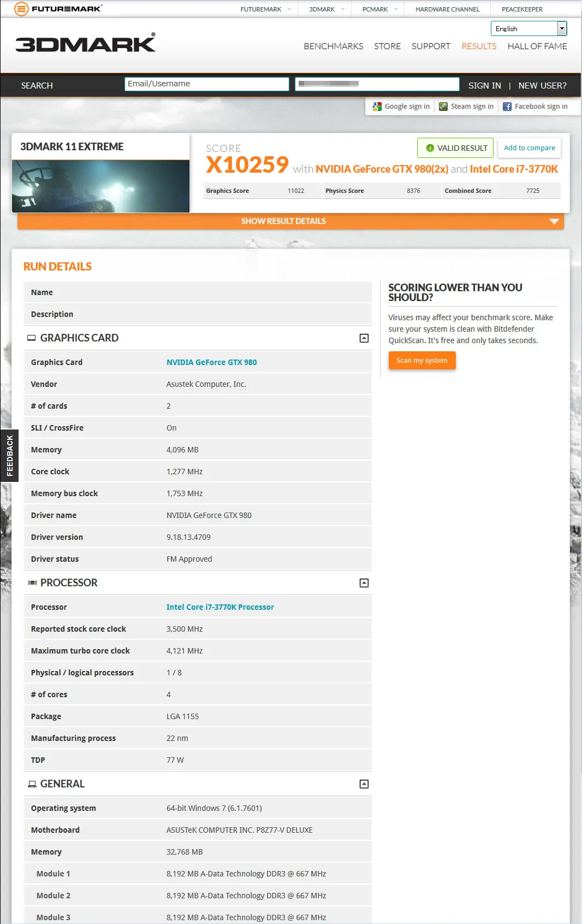Click Steam sign in text link
This screenshot has height=924, width=582.
click(x=472, y=107)
